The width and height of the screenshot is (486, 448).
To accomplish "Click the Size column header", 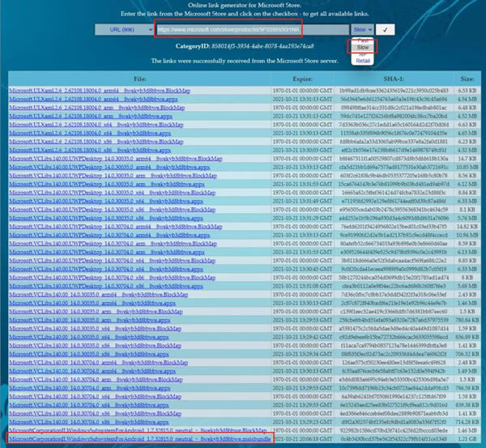I will [x=467, y=79].
